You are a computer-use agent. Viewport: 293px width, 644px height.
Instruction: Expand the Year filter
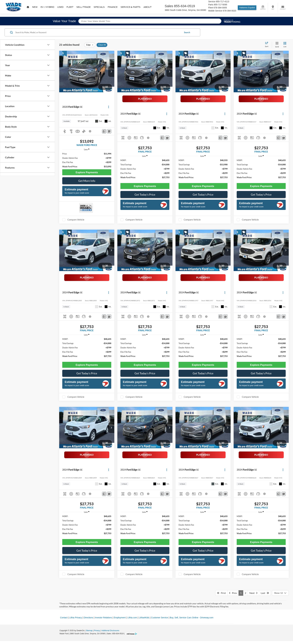[27, 65]
